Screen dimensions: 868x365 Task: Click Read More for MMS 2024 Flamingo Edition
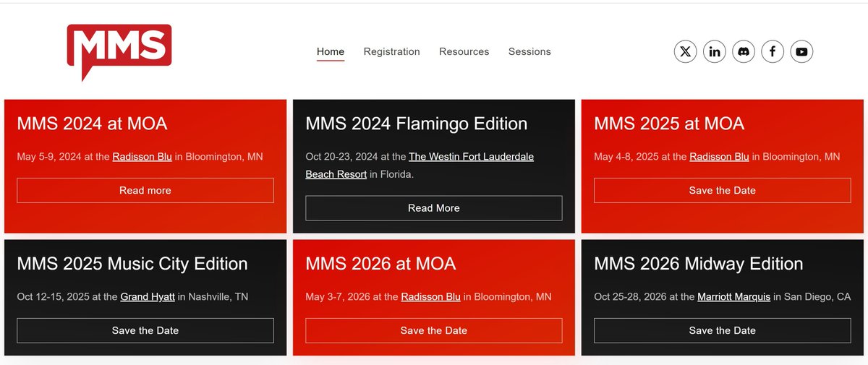point(434,207)
